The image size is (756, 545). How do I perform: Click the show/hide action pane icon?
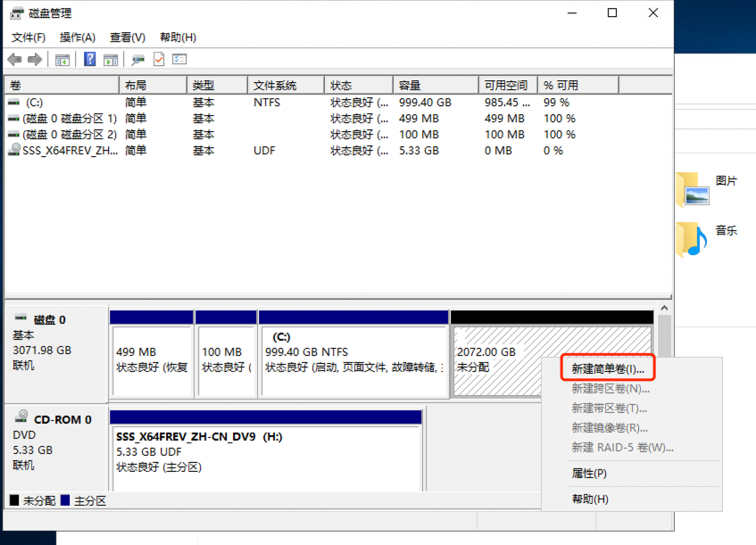111,60
